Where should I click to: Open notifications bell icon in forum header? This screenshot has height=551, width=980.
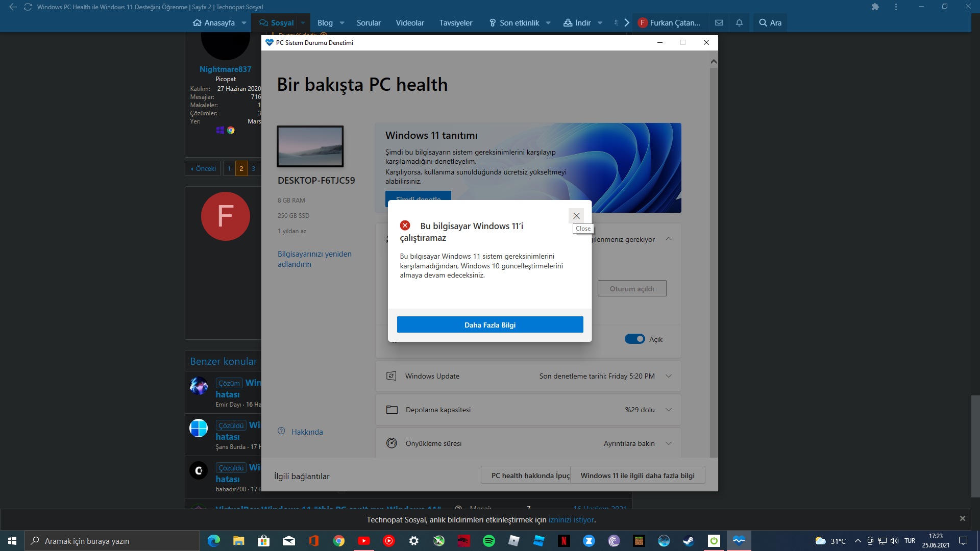tap(739, 23)
